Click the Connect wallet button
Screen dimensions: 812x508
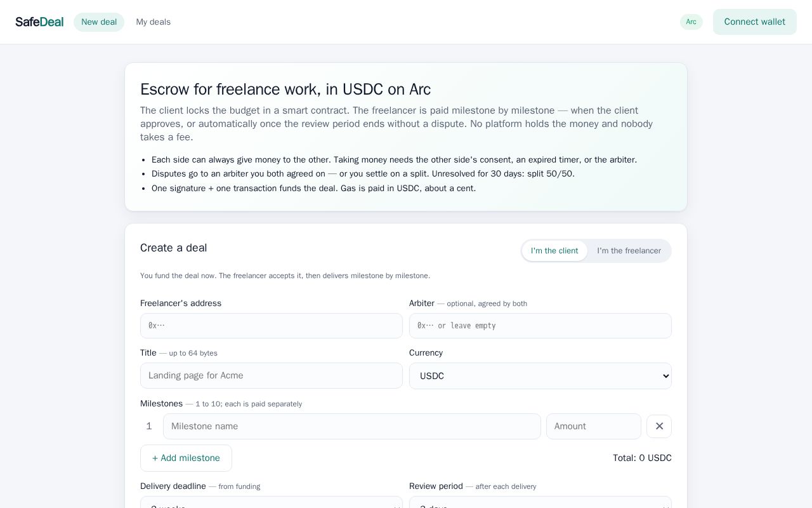(x=755, y=22)
